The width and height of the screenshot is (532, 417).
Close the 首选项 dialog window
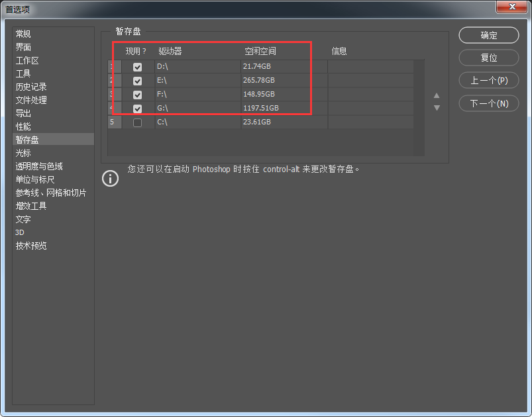[512, 7]
